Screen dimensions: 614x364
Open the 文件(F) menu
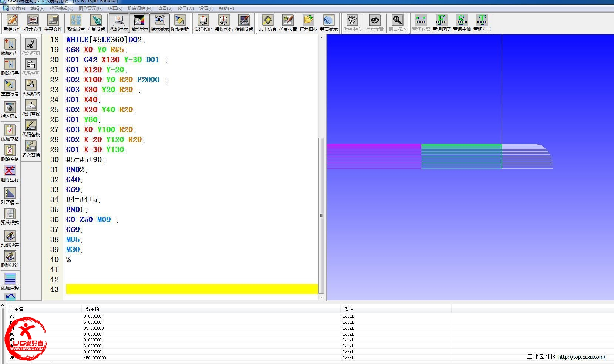[18, 8]
